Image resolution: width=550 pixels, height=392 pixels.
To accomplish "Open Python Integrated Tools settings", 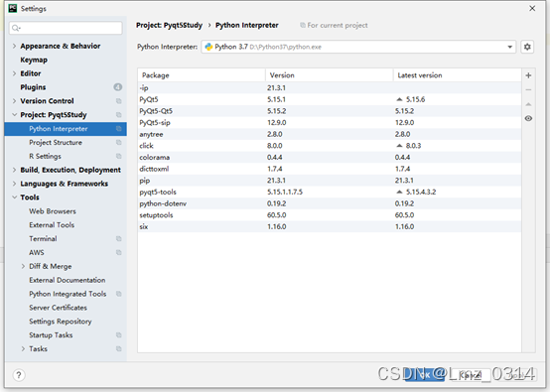I will [68, 294].
